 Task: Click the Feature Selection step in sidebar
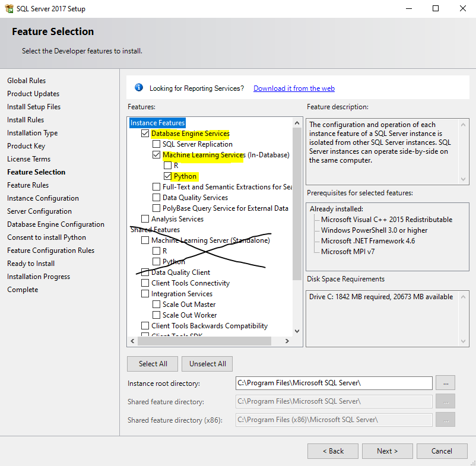click(36, 172)
